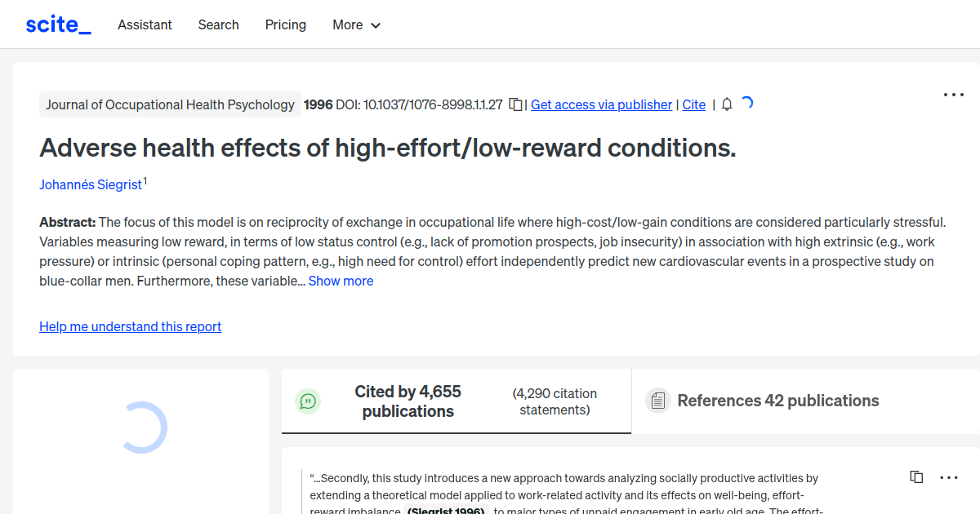Screen dimensions: 980x514
Task: Switch to the References 42 publications tab
Action: pyautogui.click(x=777, y=401)
